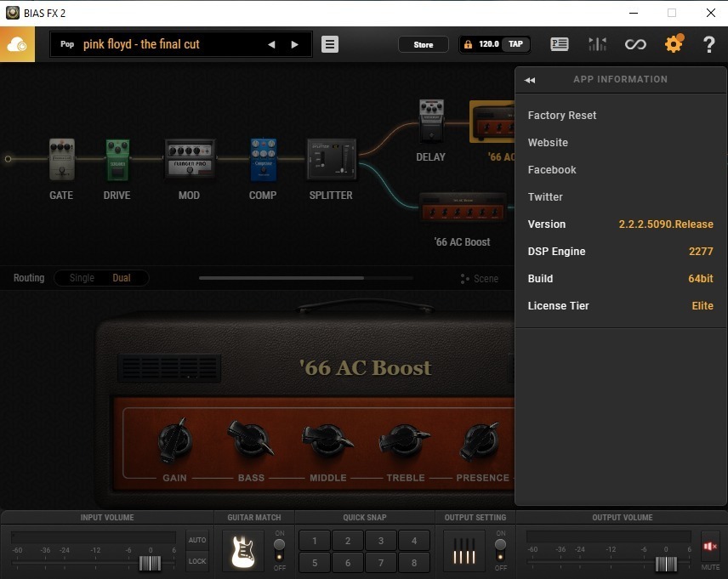Click the amp BASS knob
728x579 pixels.
(251, 440)
